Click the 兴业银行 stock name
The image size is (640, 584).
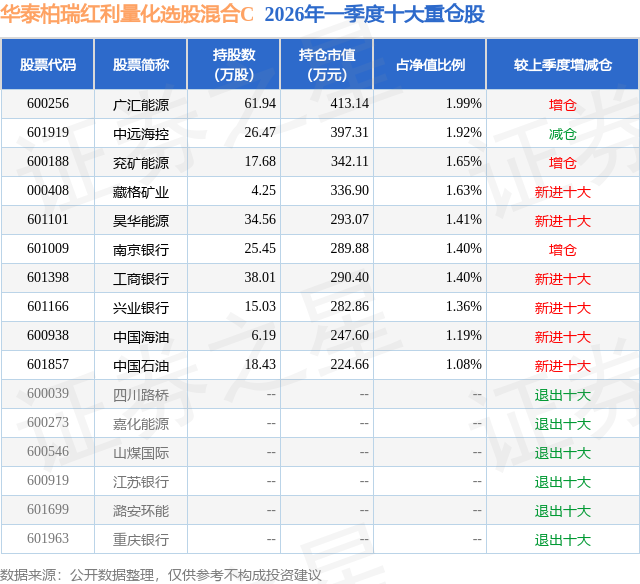coord(141,307)
